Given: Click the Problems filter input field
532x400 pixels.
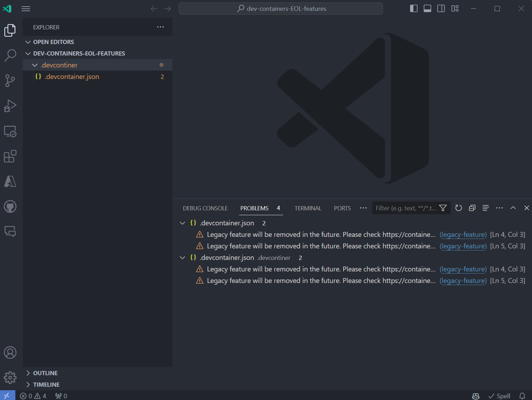Looking at the screenshot, I should coord(405,208).
